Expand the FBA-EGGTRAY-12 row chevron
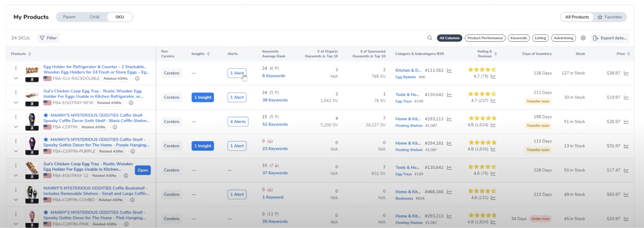644x228 pixels. coord(15,176)
